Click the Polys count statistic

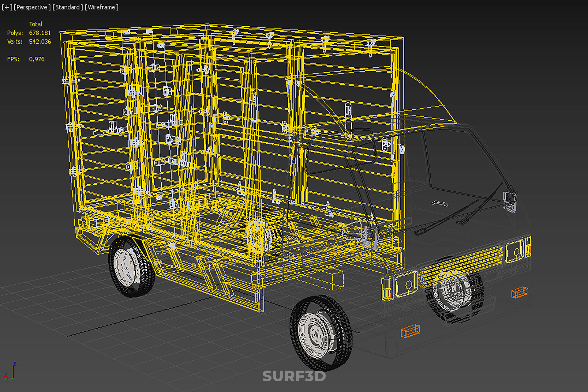click(x=40, y=33)
